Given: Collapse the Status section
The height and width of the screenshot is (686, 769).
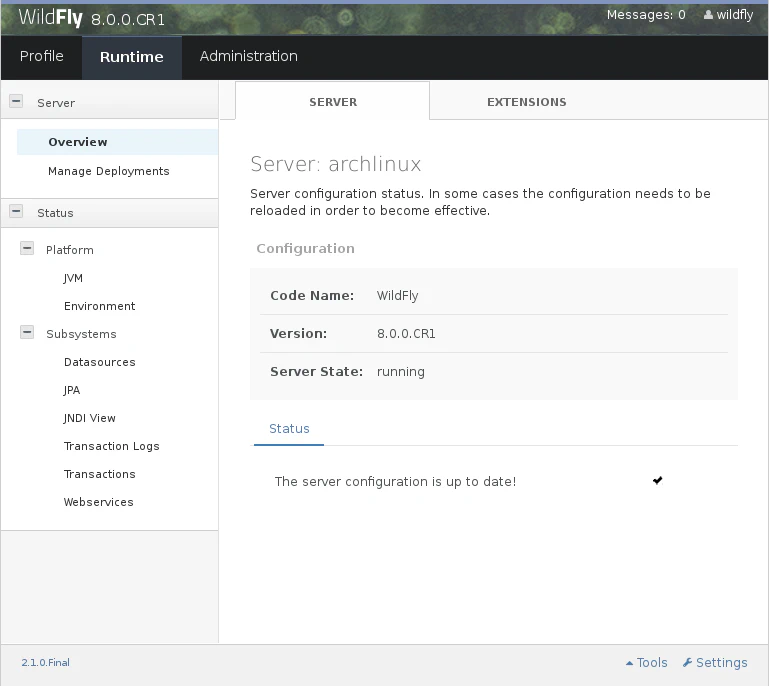Looking at the screenshot, I should pos(16,211).
